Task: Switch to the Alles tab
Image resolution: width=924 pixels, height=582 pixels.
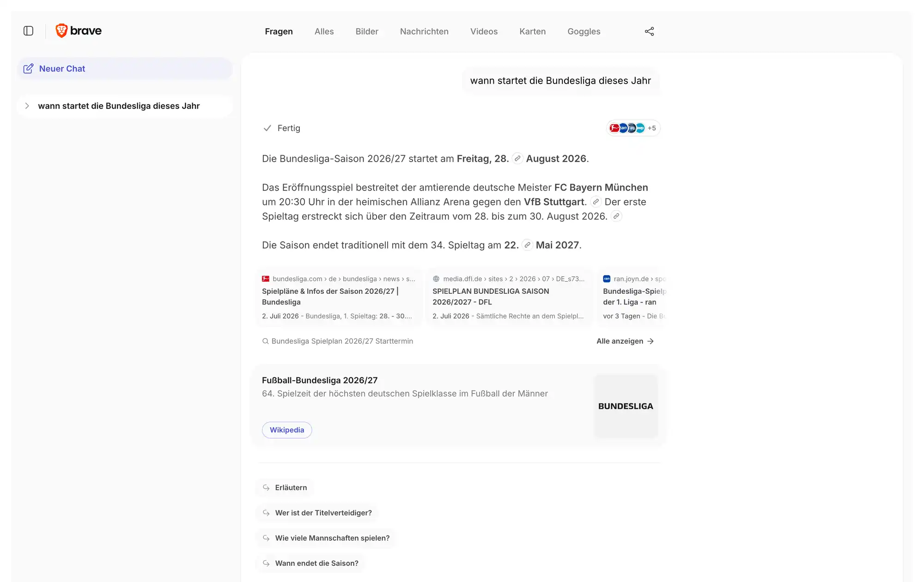Action: 324,31
